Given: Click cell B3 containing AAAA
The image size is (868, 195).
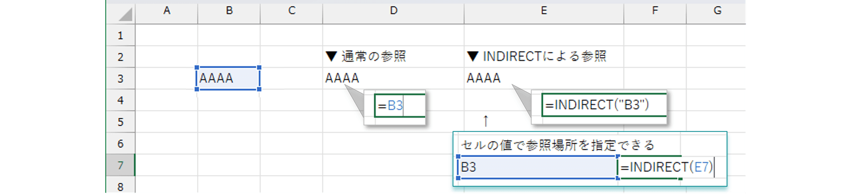Looking at the screenshot, I should point(228,79).
